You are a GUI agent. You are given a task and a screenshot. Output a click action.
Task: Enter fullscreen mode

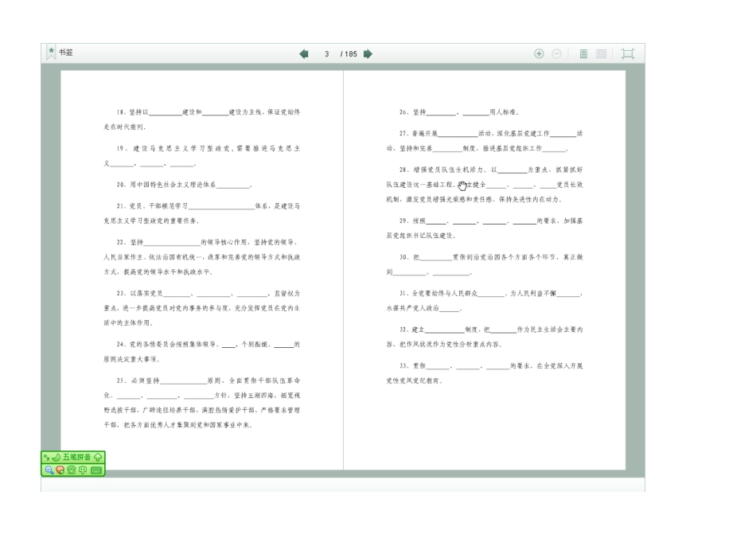pyautogui.click(x=628, y=53)
